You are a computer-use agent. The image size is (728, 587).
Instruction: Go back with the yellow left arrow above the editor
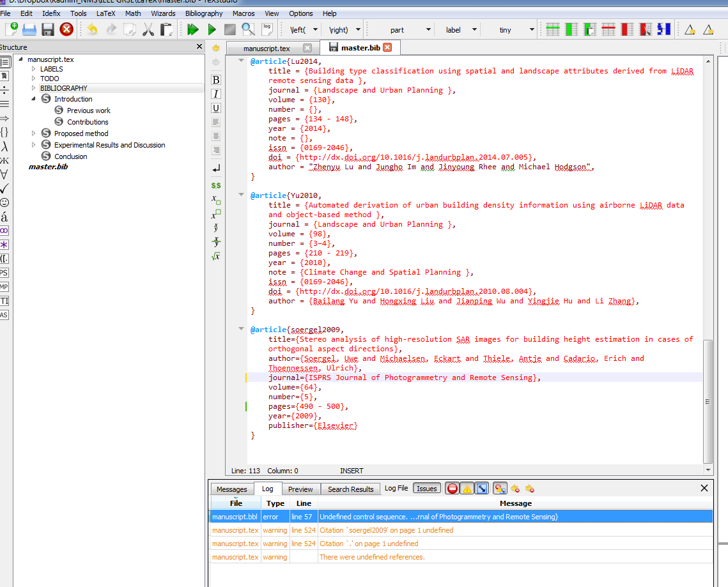[216, 48]
